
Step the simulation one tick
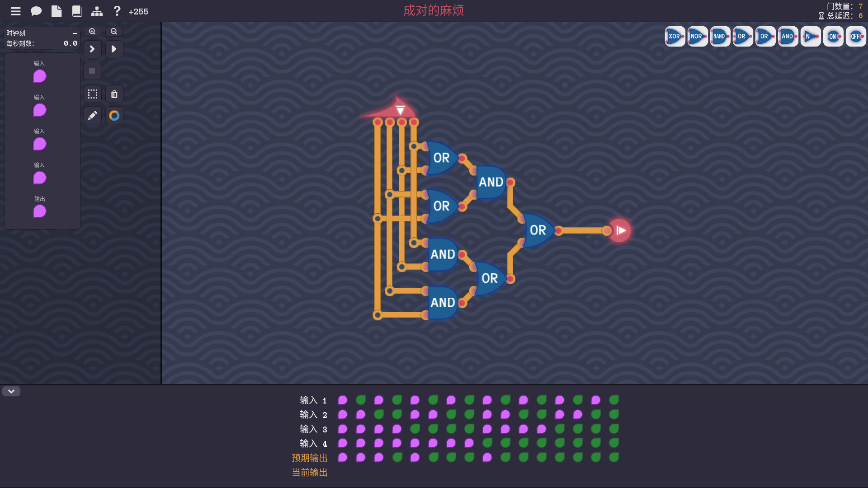point(93,49)
